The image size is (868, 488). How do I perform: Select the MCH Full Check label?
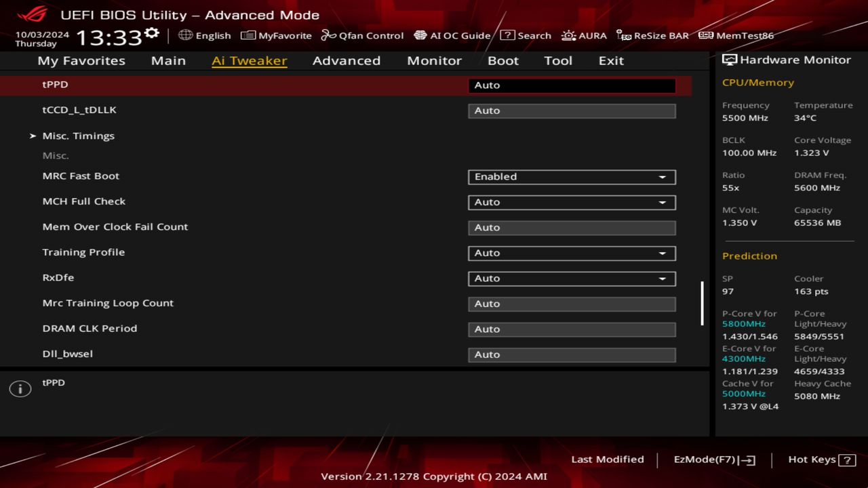click(x=84, y=201)
